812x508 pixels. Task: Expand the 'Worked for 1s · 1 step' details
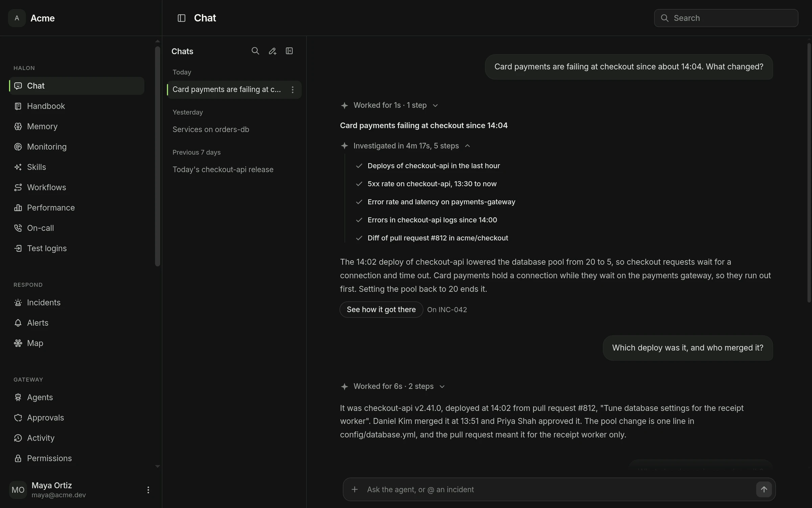pyautogui.click(x=389, y=105)
